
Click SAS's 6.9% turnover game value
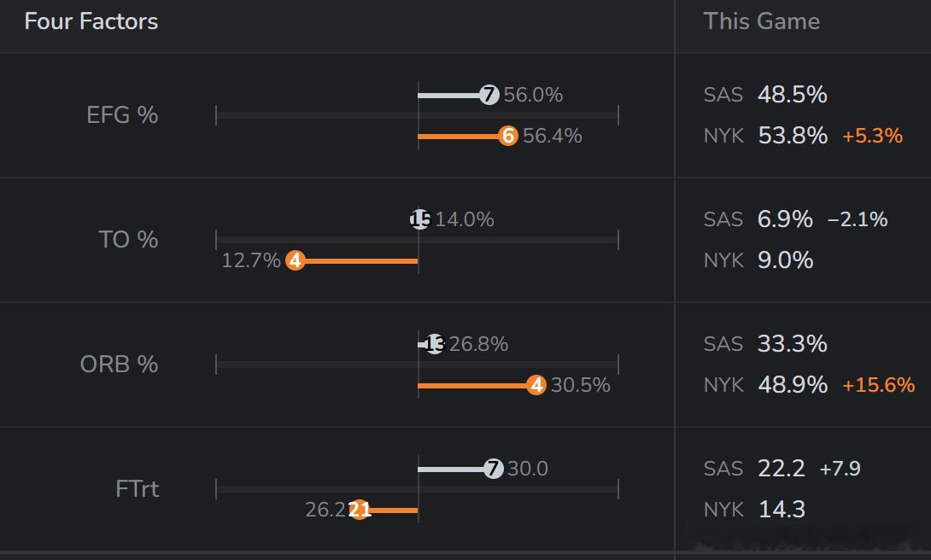pos(785,219)
